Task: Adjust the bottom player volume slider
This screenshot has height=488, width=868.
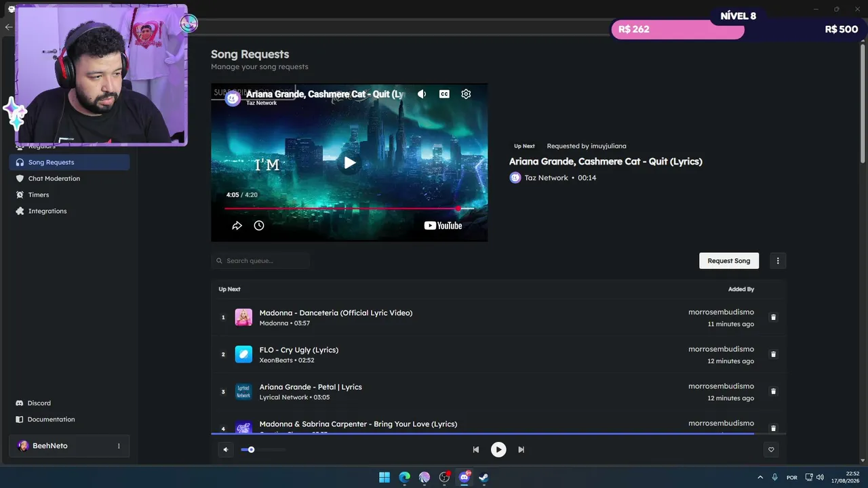Action: pos(263,449)
